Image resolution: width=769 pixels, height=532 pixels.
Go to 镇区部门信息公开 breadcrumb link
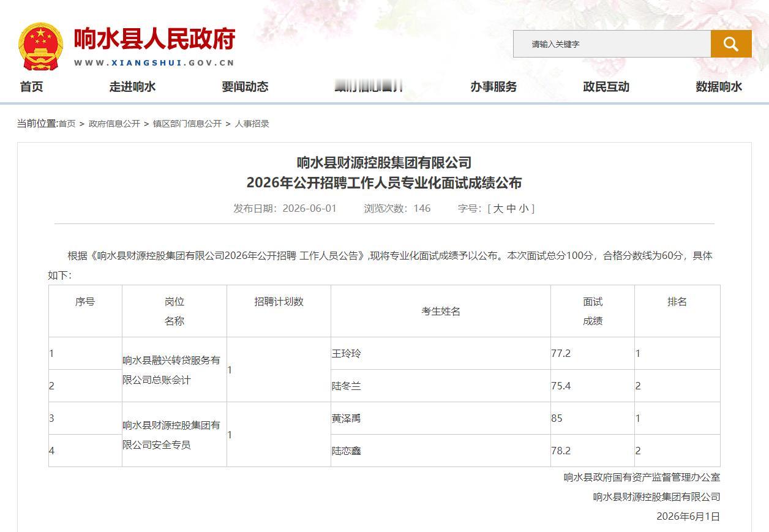tap(187, 124)
